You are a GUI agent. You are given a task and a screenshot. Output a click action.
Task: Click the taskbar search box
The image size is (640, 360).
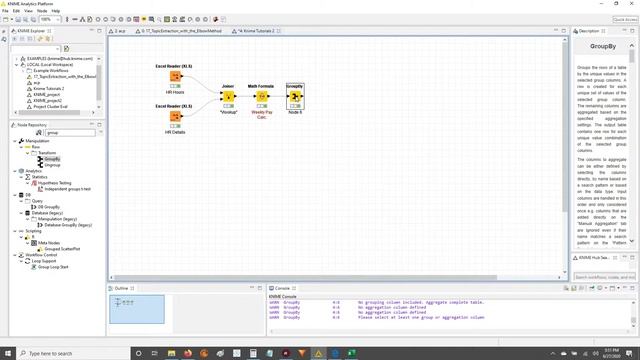(73, 353)
